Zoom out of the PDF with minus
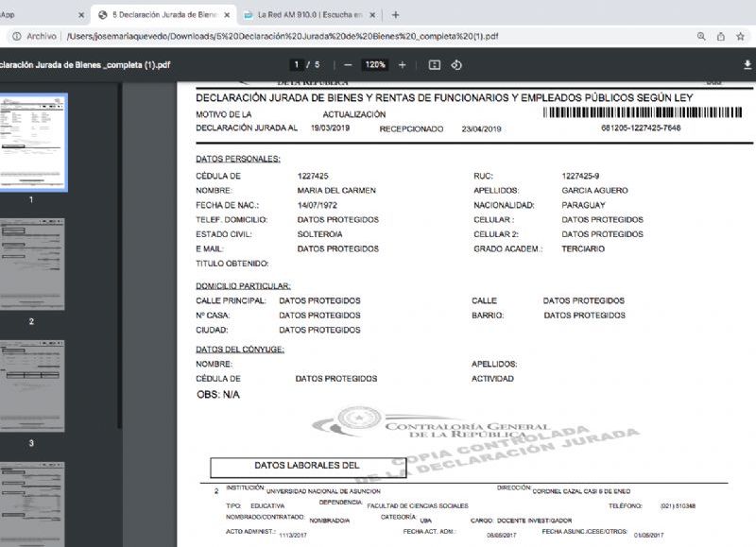The height and width of the screenshot is (547, 756). pyautogui.click(x=348, y=65)
